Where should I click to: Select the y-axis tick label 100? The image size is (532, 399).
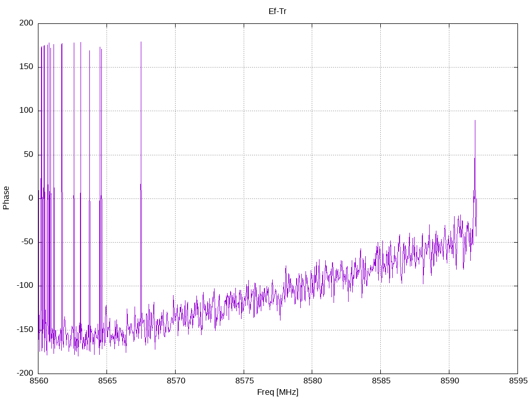point(26,111)
